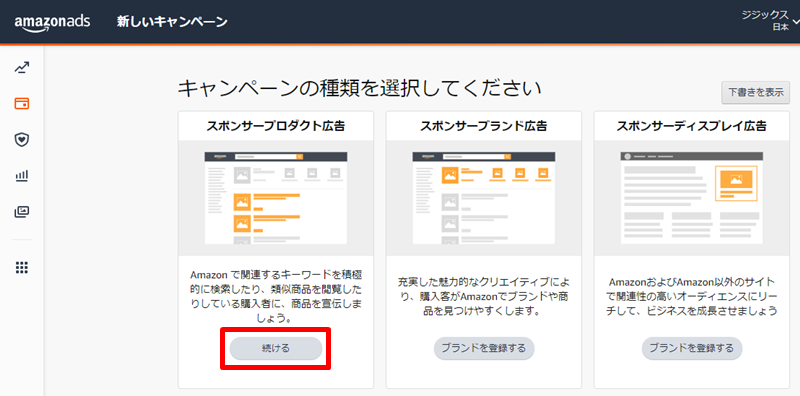Click the スポンサープロダクト広告 preview thumbnail
The image size is (800, 396).
tap(276, 198)
